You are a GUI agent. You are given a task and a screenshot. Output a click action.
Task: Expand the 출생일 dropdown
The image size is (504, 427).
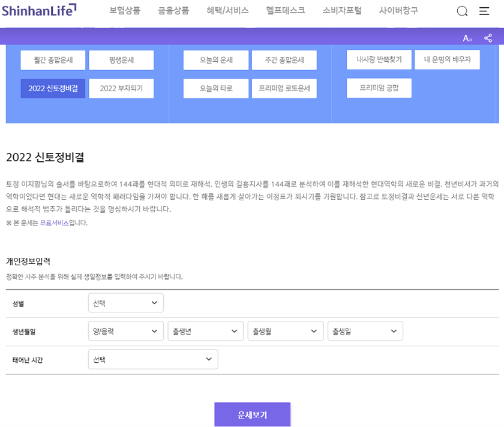(x=365, y=331)
